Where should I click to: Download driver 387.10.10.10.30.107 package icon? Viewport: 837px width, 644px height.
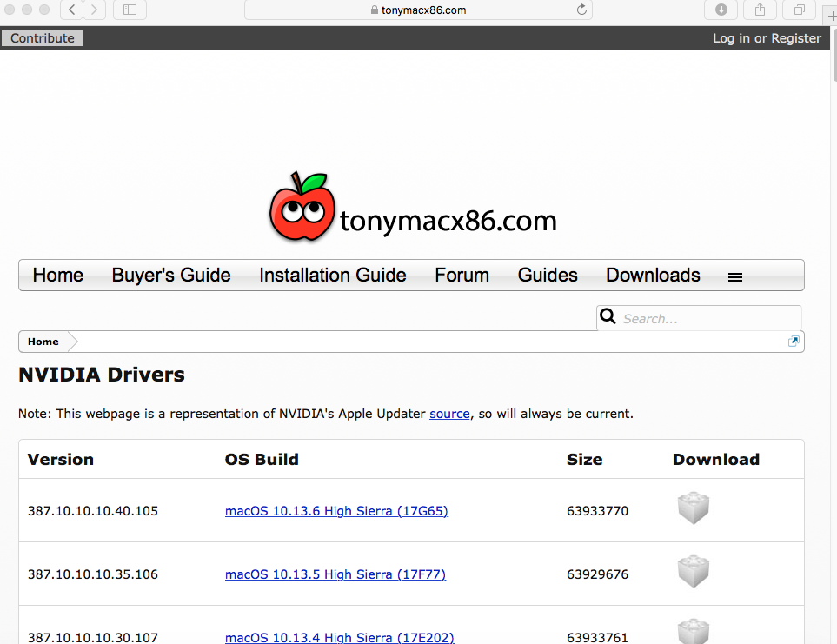(694, 632)
